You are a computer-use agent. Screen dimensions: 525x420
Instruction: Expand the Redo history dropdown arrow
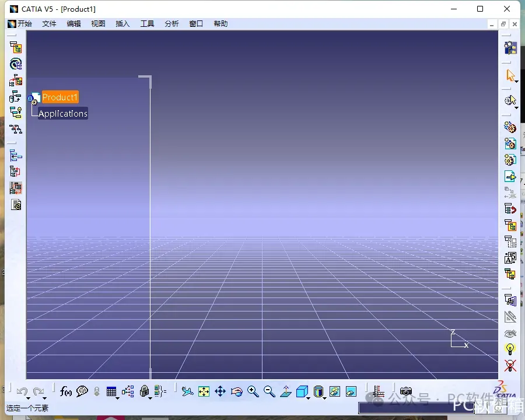click(x=44, y=398)
